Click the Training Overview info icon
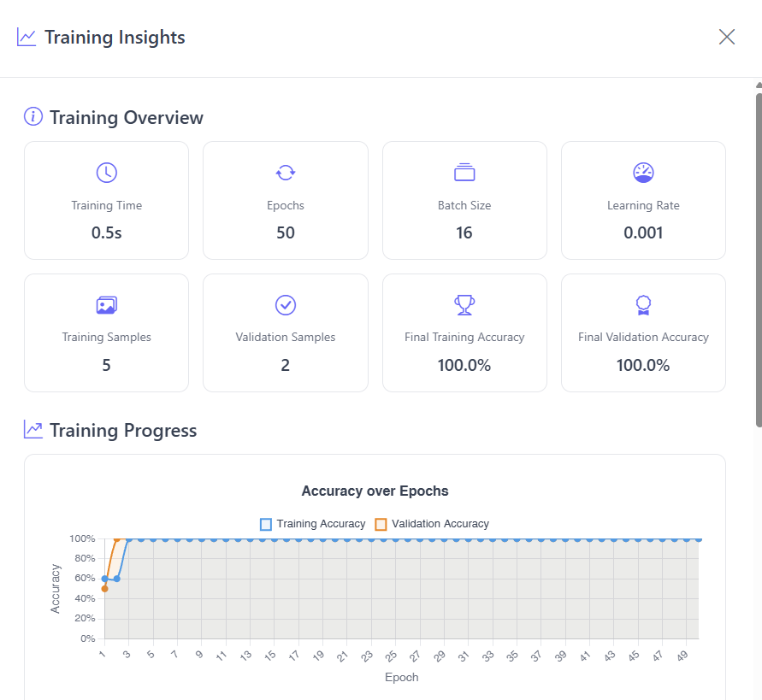The width and height of the screenshot is (762, 700). click(x=32, y=116)
